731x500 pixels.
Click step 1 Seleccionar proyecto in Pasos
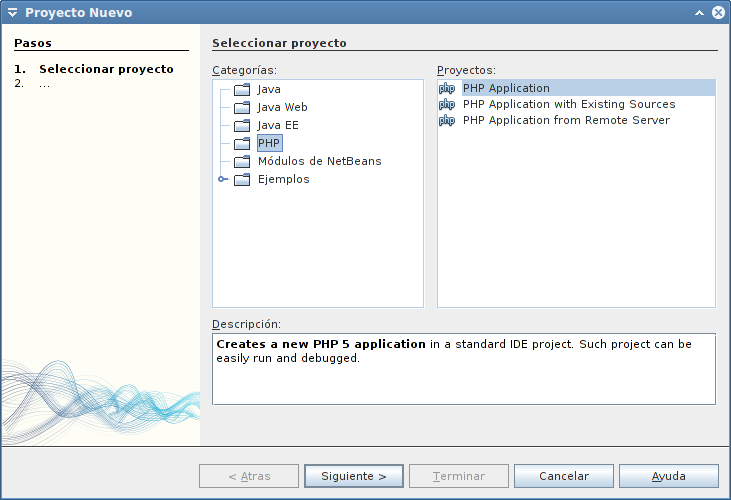click(106, 69)
